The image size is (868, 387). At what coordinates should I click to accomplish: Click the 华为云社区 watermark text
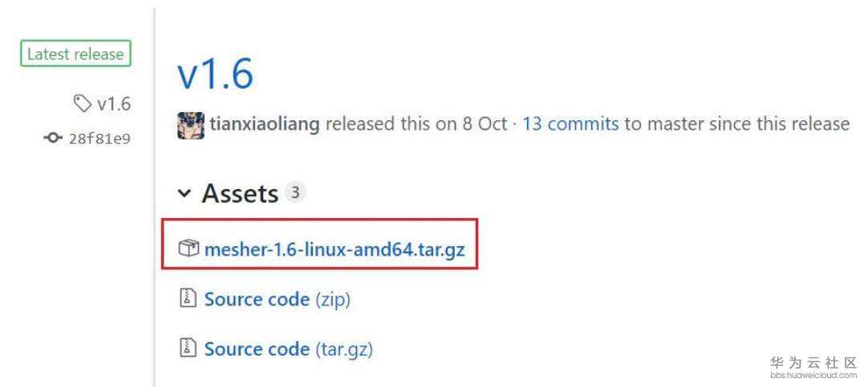(813, 362)
